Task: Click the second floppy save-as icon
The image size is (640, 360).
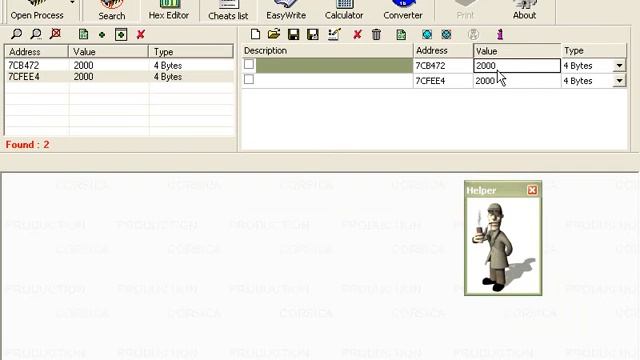Action: [x=313, y=35]
